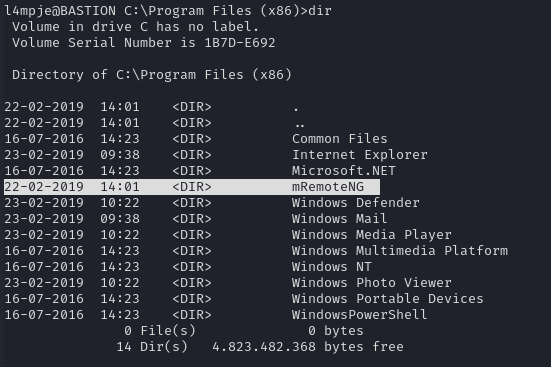Click the Internet Explorer directory entry

tap(360, 155)
